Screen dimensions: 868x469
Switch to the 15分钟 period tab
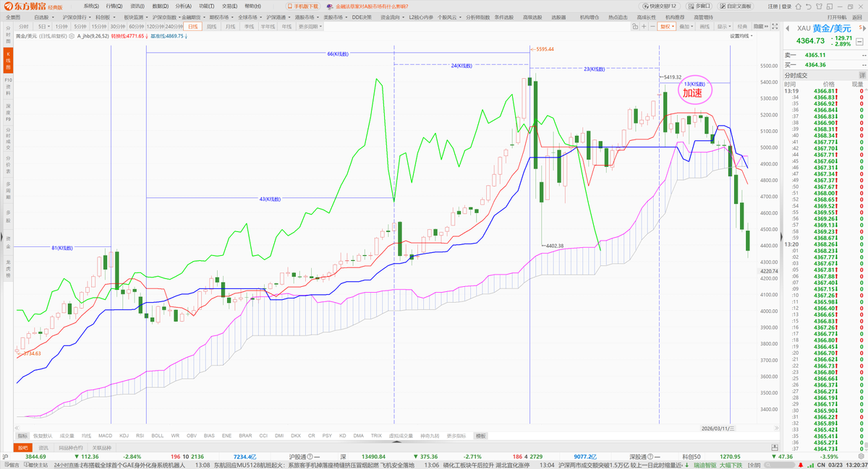99,26
